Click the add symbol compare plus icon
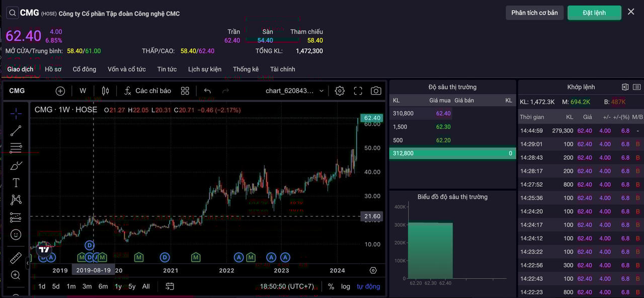The image size is (644, 298). (60, 91)
